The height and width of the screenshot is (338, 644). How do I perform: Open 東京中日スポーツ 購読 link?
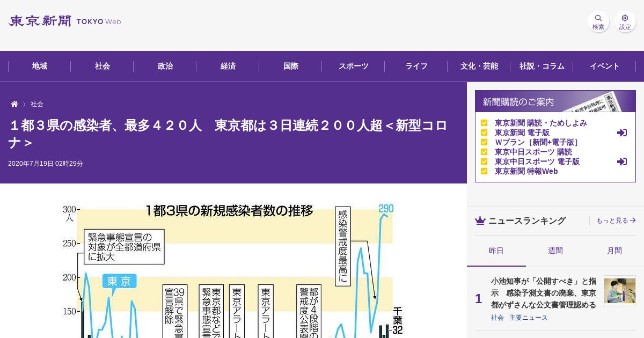533,152
